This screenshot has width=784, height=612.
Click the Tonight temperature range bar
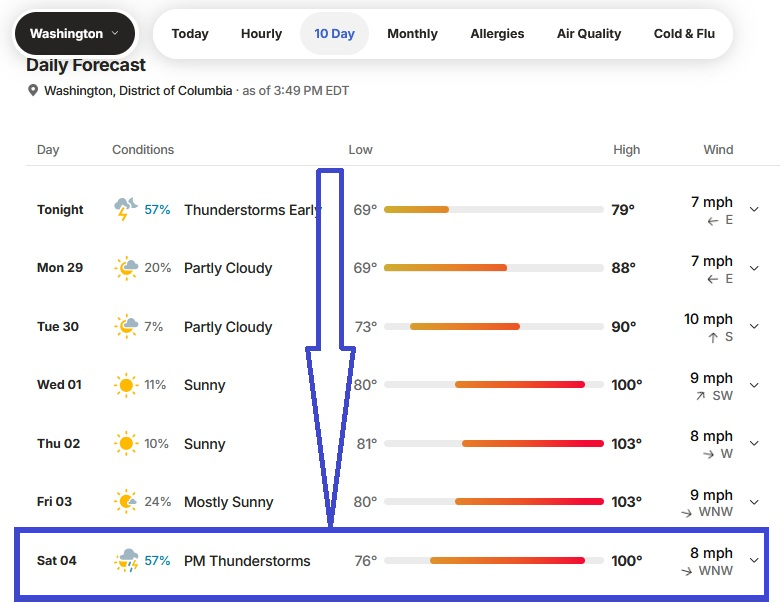(494, 210)
